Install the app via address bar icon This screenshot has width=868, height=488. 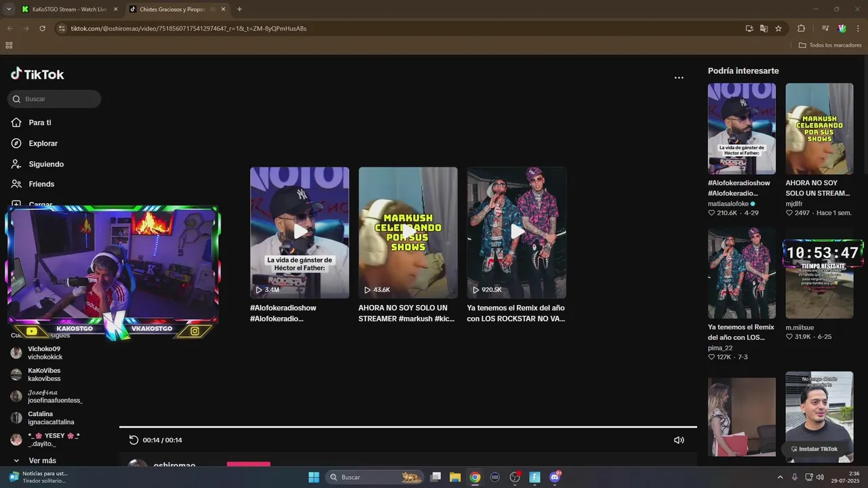tap(749, 28)
